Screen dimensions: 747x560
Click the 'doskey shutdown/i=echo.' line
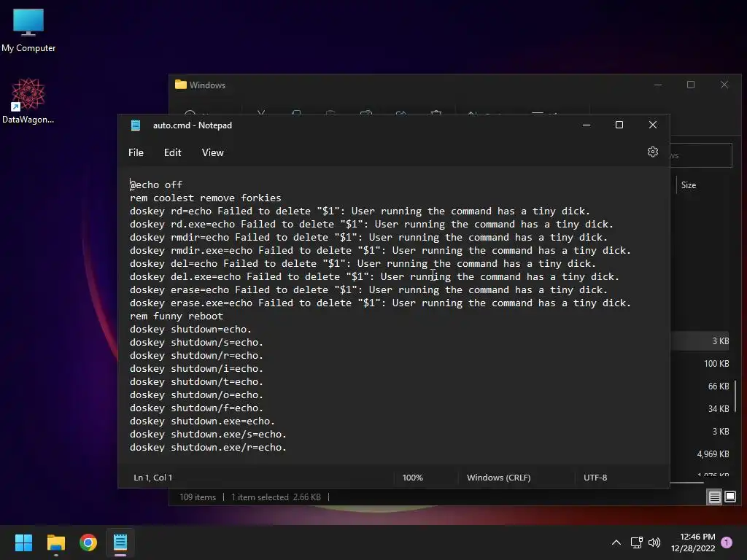196,368
